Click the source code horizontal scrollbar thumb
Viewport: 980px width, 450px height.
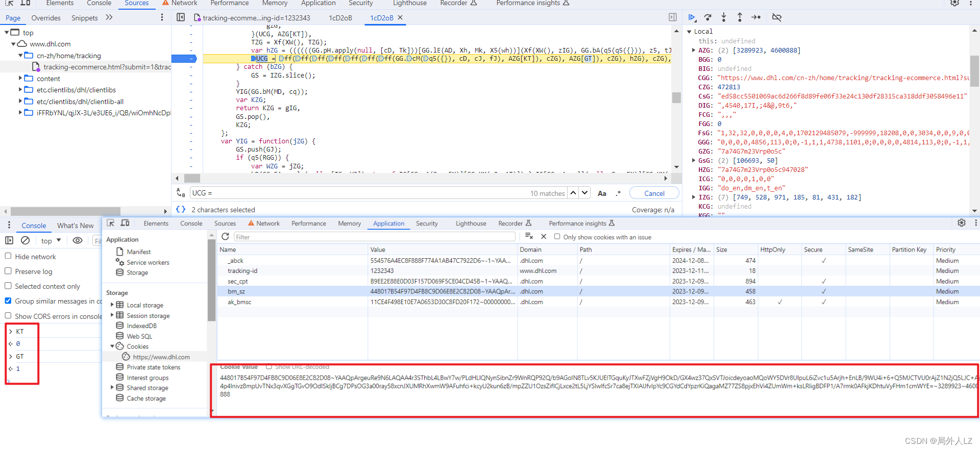[192, 178]
